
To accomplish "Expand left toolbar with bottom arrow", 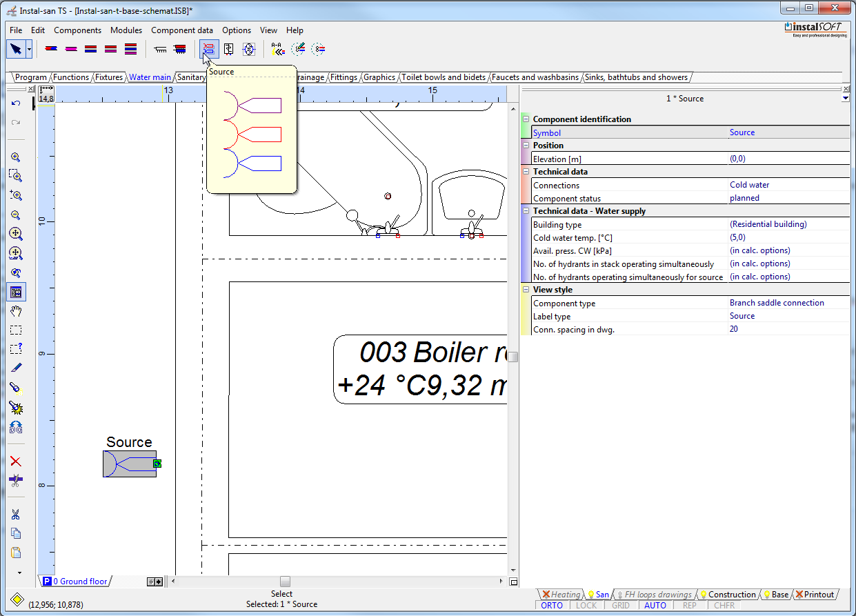I will point(19,573).
